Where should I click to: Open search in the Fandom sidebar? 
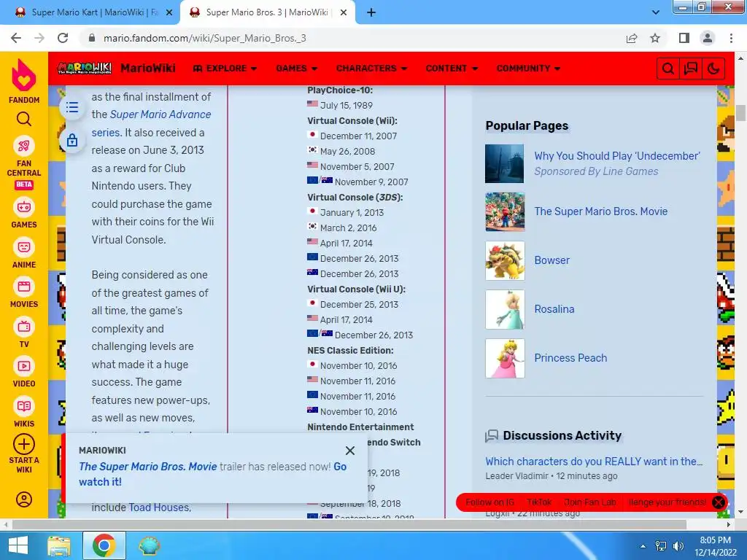coord(24,119)
